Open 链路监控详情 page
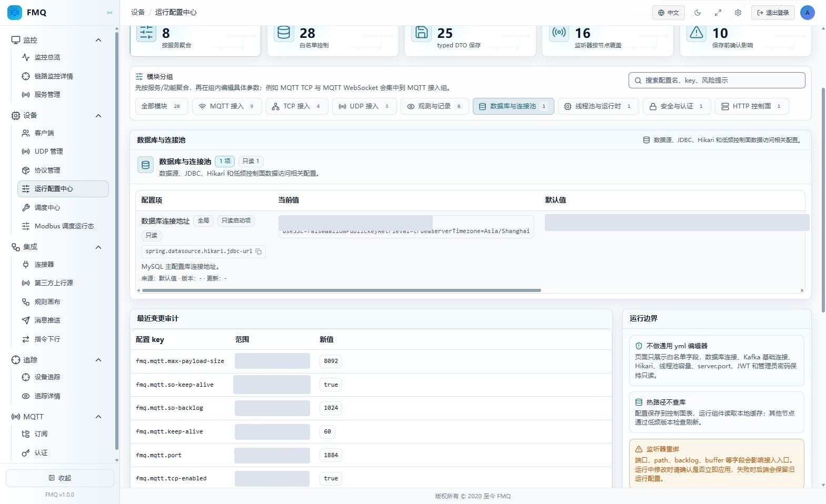 [x=63, y=76]
